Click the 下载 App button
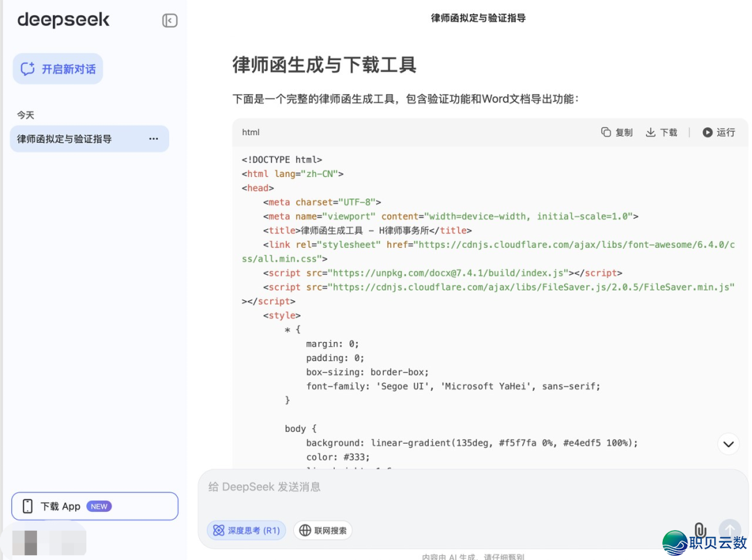This screenshot has width=752, height=560. [x=95, y=506]
